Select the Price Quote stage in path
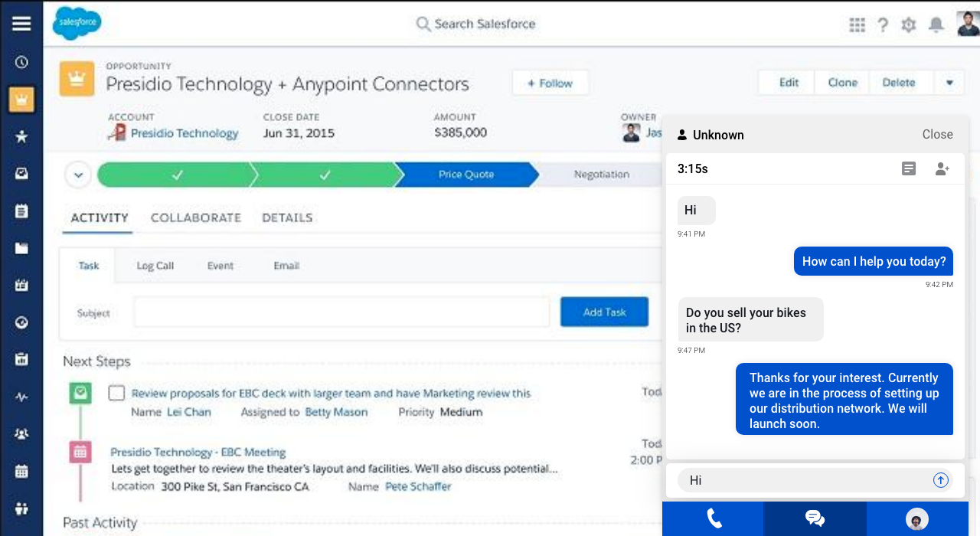This screenshot has width=980, height=536. [466, 175]
